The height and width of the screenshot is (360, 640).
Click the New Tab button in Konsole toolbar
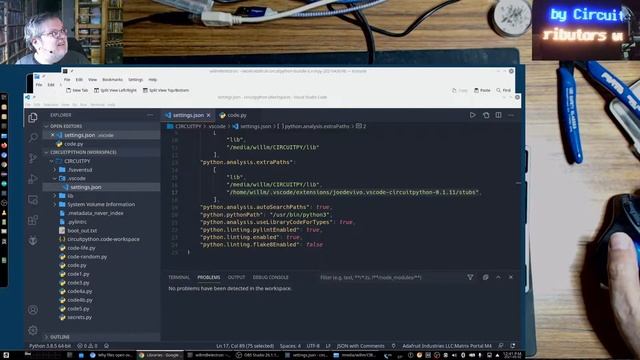(77, 90)
